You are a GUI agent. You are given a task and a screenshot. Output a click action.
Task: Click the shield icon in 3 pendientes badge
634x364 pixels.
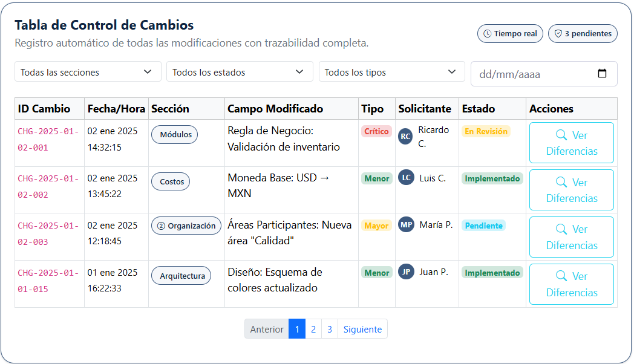[x=558, y=33]
